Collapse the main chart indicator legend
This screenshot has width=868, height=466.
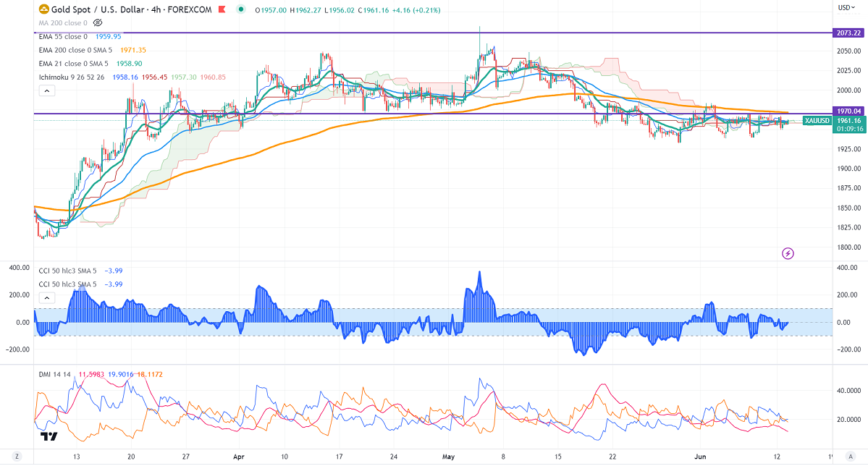coord(47,90)
